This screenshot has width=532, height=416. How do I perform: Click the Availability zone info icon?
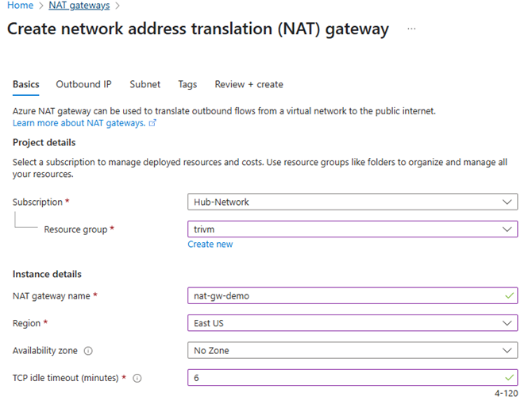(x=88, y=351)
